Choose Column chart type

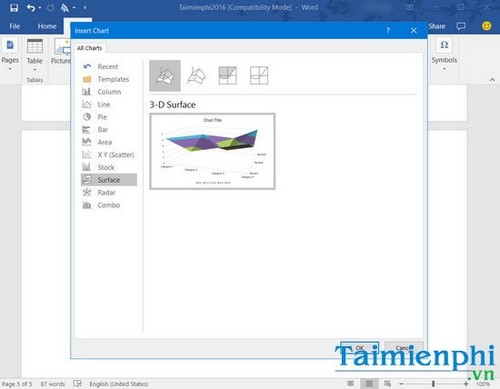[x=109, y=92]
